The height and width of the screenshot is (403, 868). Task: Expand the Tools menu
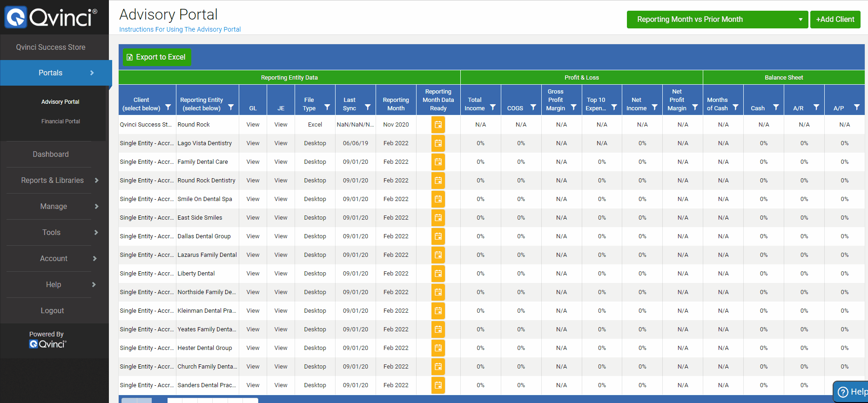coord(54,233)
